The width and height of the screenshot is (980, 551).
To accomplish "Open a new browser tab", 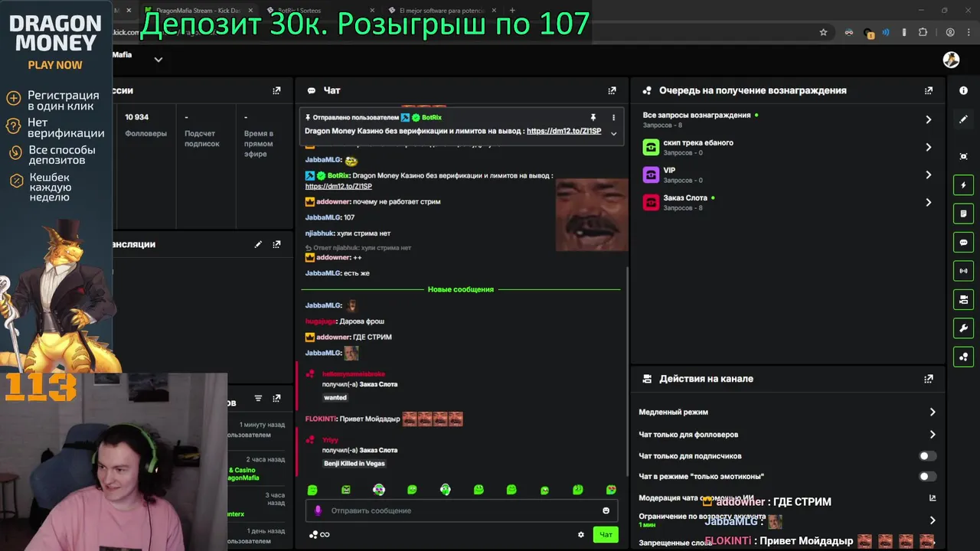I will tap(512, 11).
